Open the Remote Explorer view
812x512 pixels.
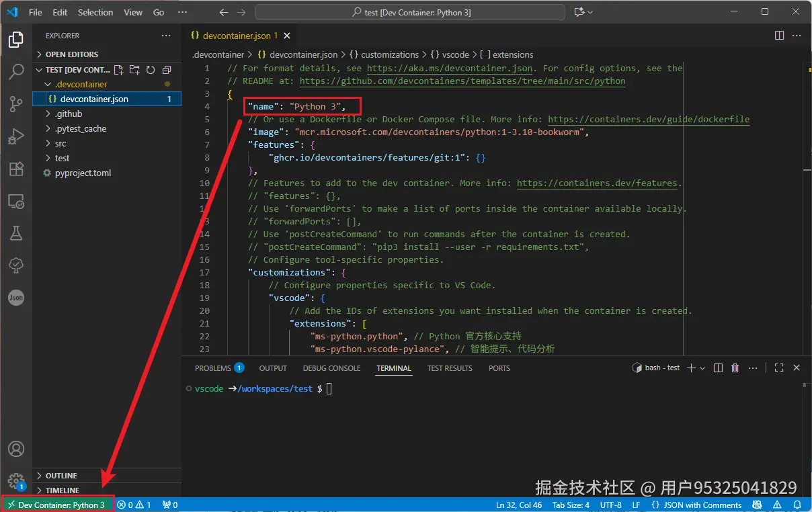[16, 202]
